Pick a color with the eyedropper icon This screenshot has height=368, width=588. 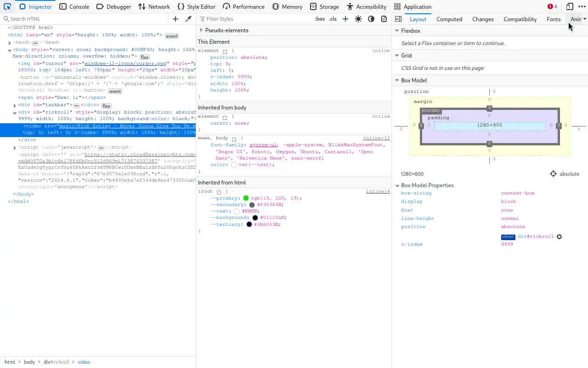tap(188, 19)
